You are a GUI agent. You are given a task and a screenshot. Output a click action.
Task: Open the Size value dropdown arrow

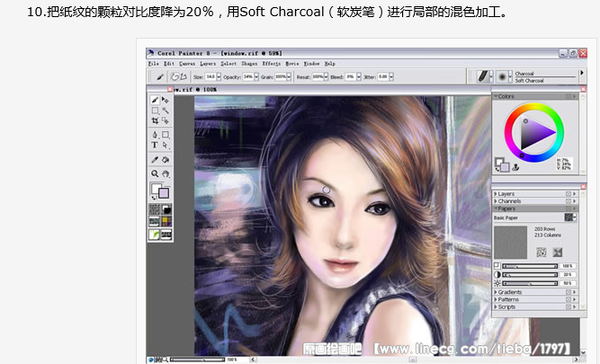tap(219, 77)
